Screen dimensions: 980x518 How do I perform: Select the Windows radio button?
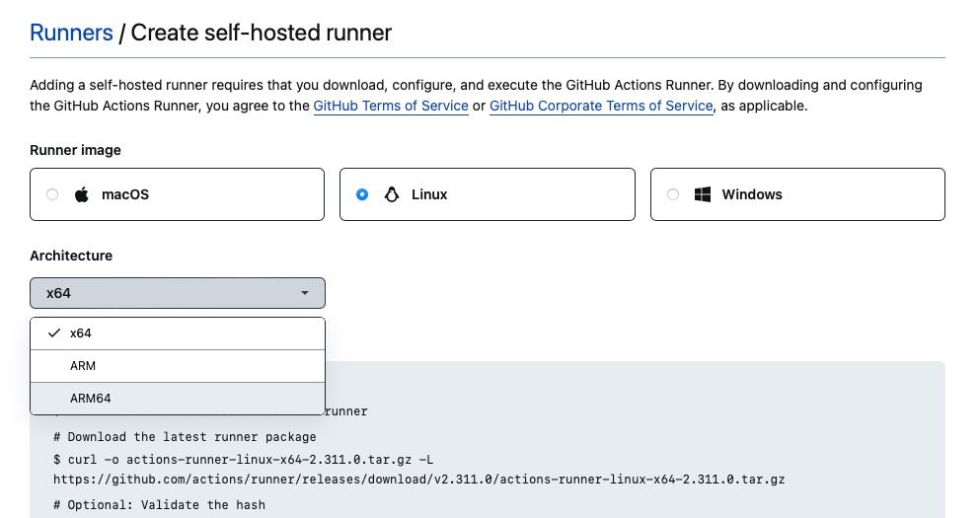click(x=673, y=194)
